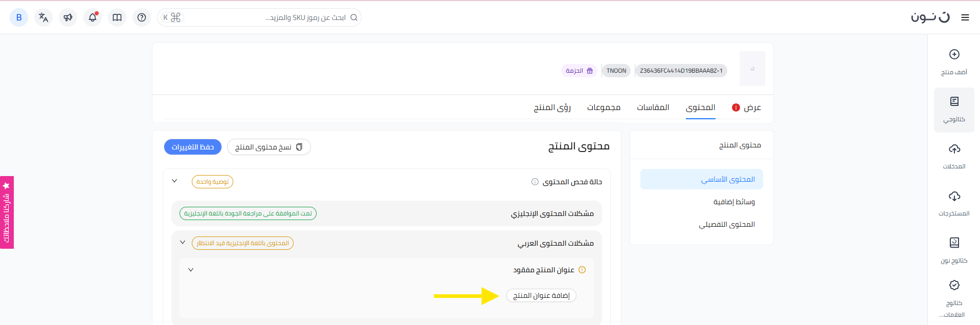Screen dimensions: 980x325
Task: Collapse the content check status section
Action: [174, 181]
